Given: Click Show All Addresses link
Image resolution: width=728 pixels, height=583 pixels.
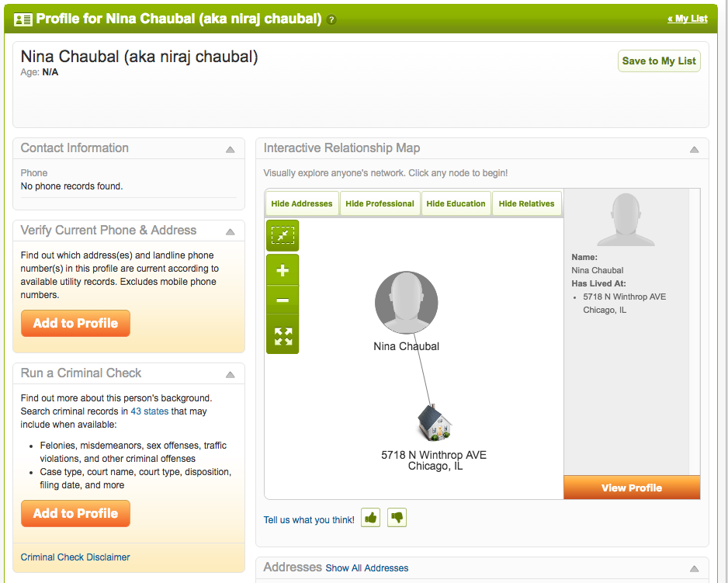Looking at the screenshot, I should (367, 568).
